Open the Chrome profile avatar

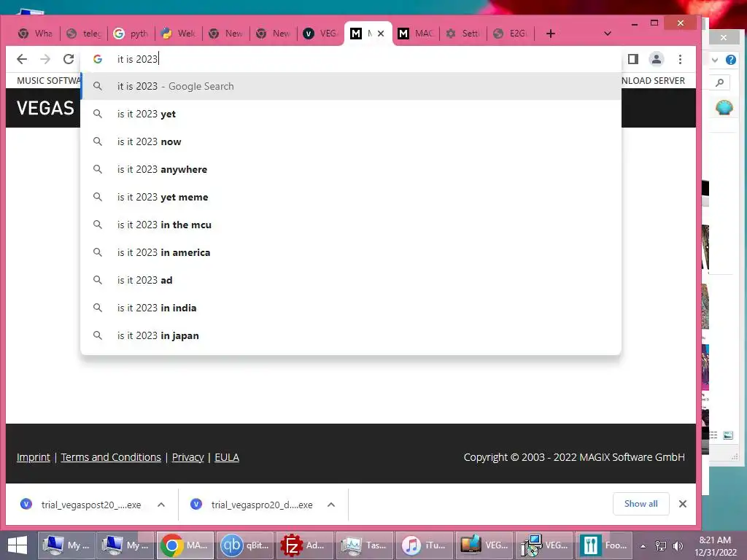point(657,59)
